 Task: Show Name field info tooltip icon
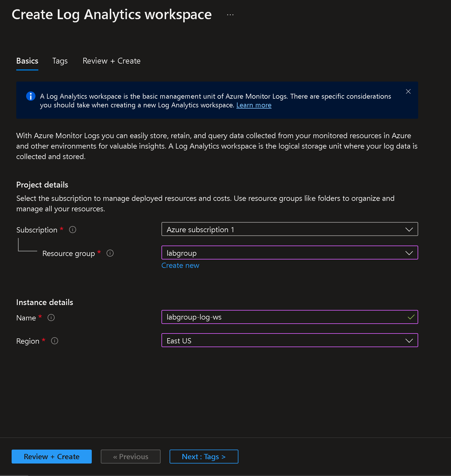[51, 318]
